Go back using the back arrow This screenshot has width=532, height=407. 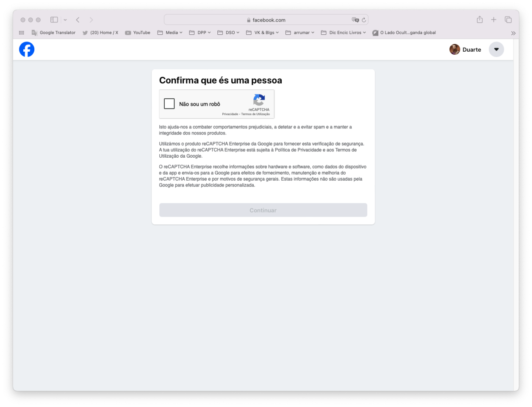[78, 20]
